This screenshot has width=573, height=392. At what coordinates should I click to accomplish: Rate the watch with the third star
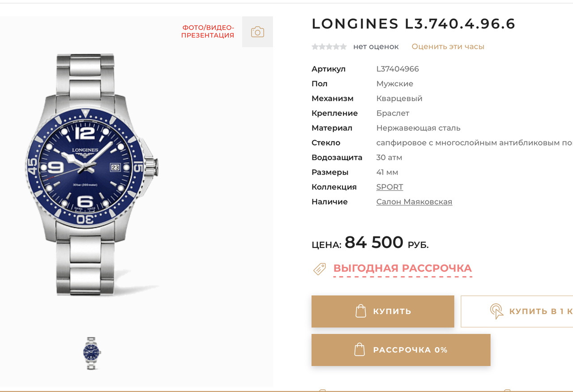(x=329, y=47)
